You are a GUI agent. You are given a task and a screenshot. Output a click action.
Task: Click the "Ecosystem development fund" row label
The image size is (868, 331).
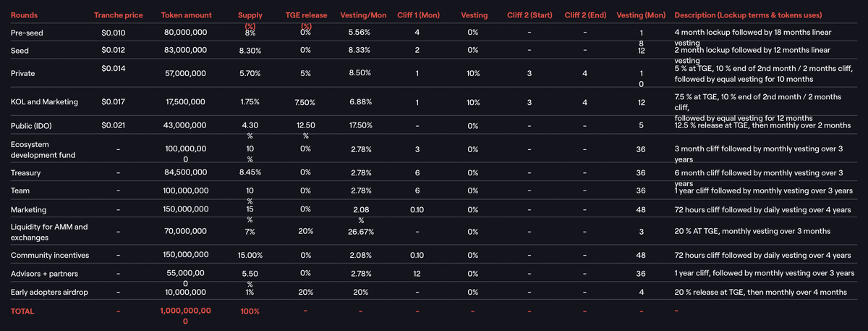click(44, 149)
